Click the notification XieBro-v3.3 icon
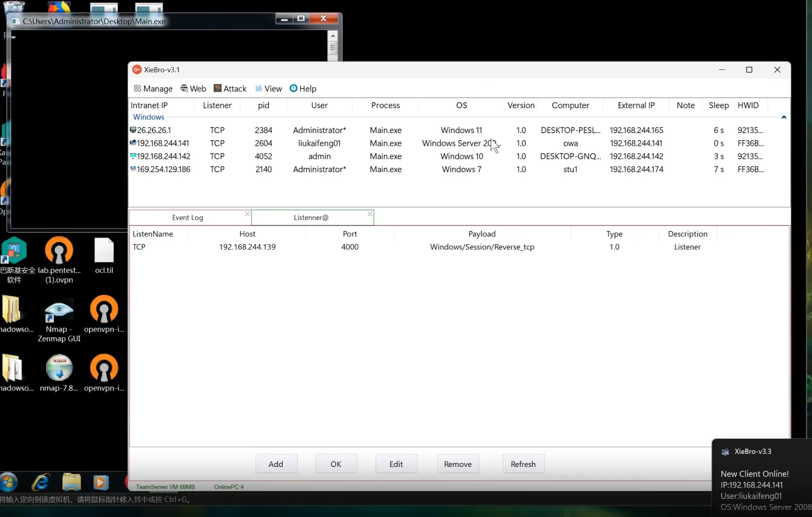The width and height of the screenshot is (812, 517). pyautogui.click(x=725, y=452)
